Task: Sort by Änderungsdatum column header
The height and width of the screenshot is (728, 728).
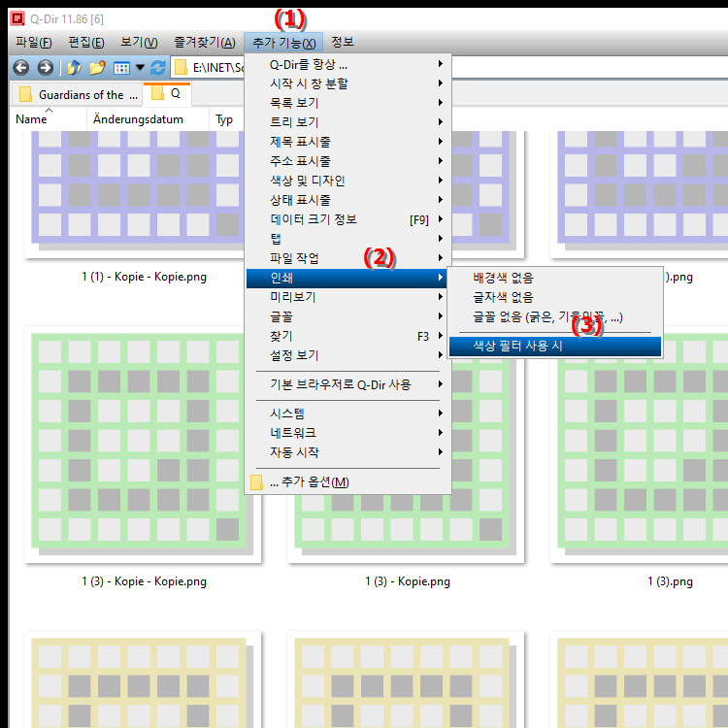Action: tap(148, 119)
